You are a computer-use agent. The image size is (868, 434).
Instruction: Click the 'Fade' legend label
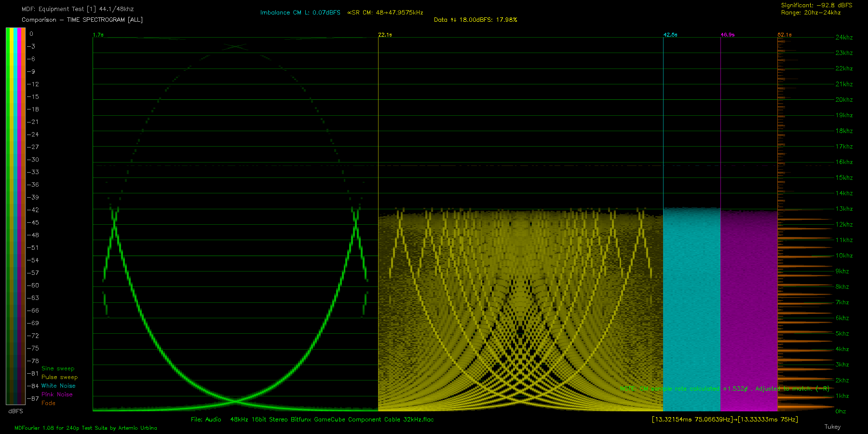48,403
